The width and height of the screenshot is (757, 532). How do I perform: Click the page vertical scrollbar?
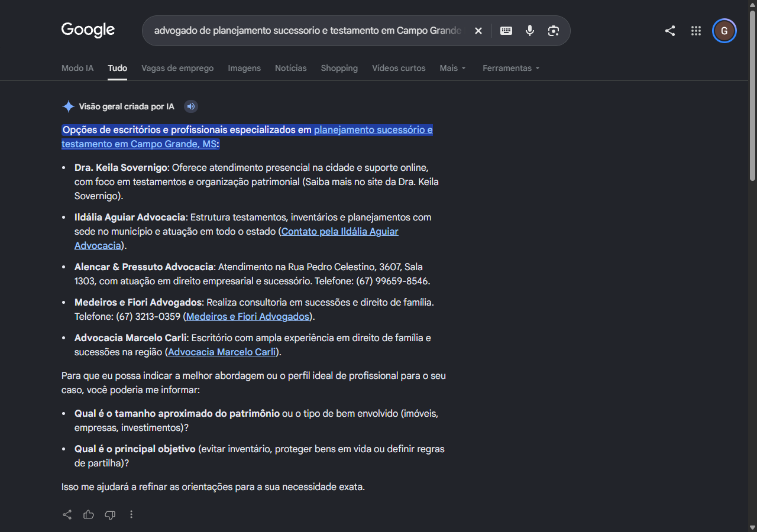pyautogui.click(x=752, y=95)
